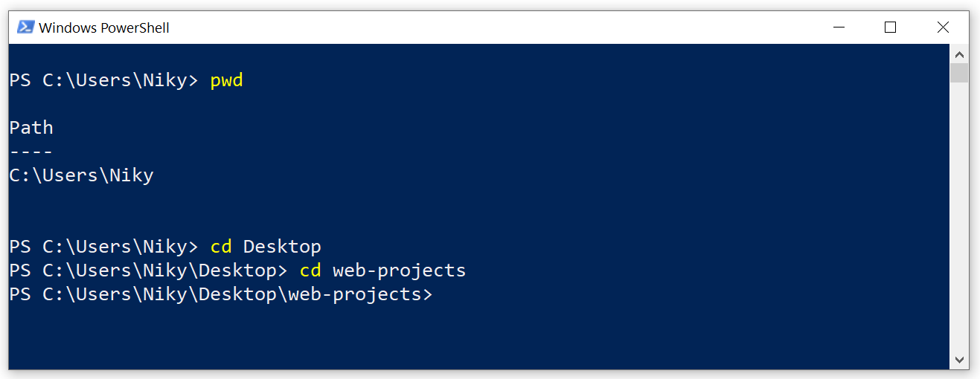Click the vertical scrollbar thumb

(x=959, y=73)
